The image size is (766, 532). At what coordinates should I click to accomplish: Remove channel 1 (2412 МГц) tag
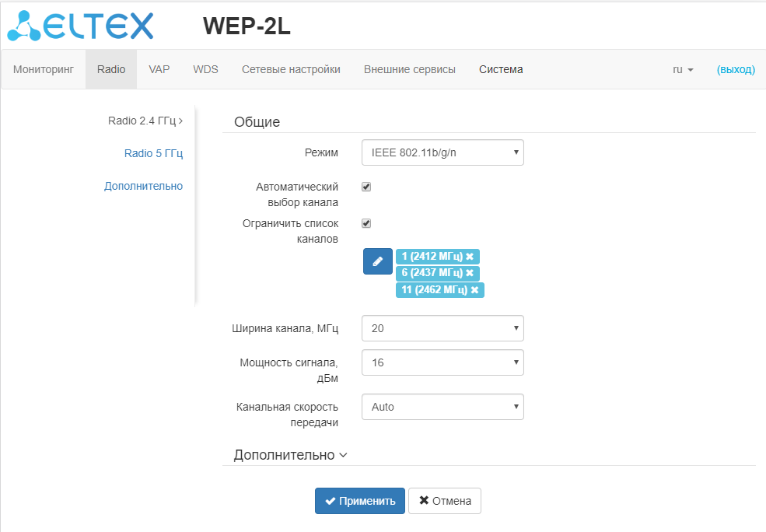pos(470,257)
